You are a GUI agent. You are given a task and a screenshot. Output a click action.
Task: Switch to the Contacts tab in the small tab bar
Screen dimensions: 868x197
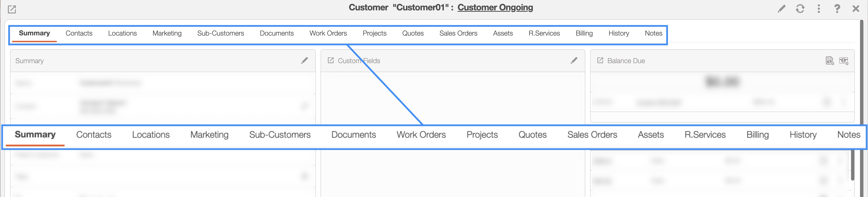79,33
